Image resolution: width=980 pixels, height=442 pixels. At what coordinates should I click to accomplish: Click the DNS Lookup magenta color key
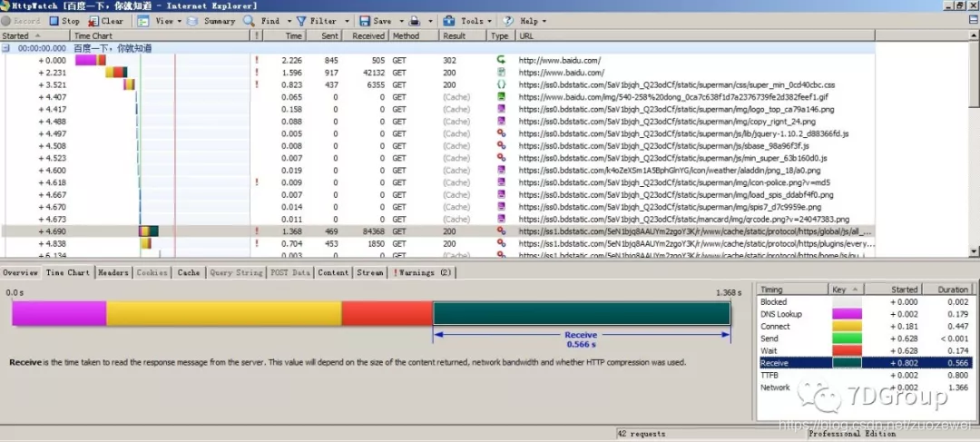[847, 314]
